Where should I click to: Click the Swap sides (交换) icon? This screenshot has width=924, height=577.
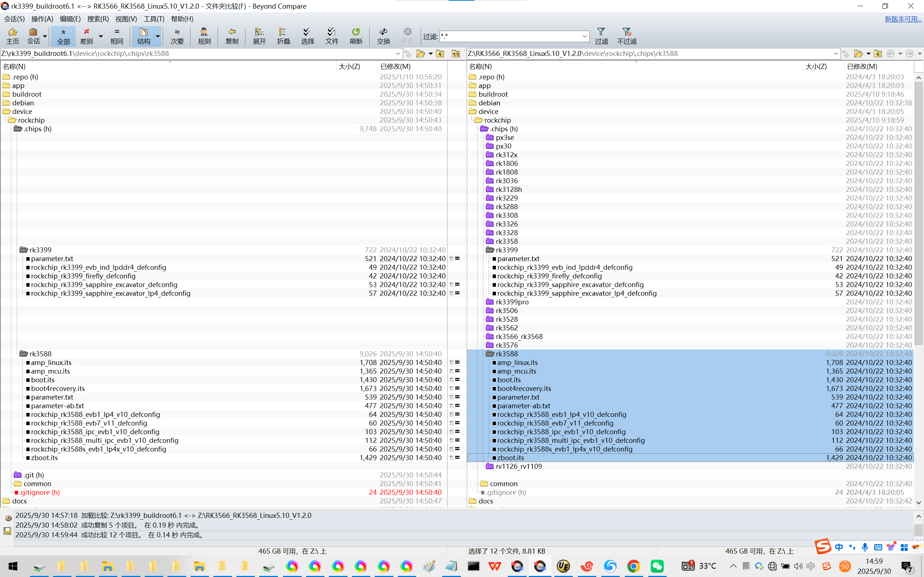[383, 36]
